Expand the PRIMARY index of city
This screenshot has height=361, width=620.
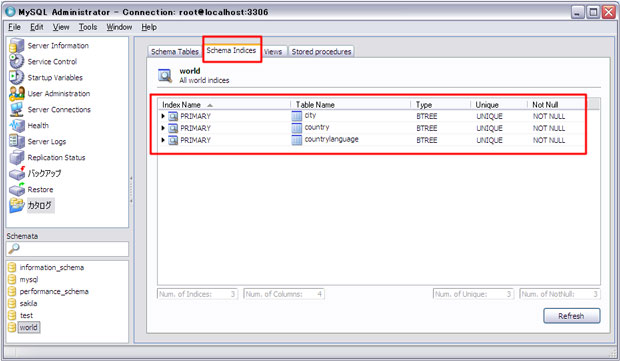click(163, 116)
